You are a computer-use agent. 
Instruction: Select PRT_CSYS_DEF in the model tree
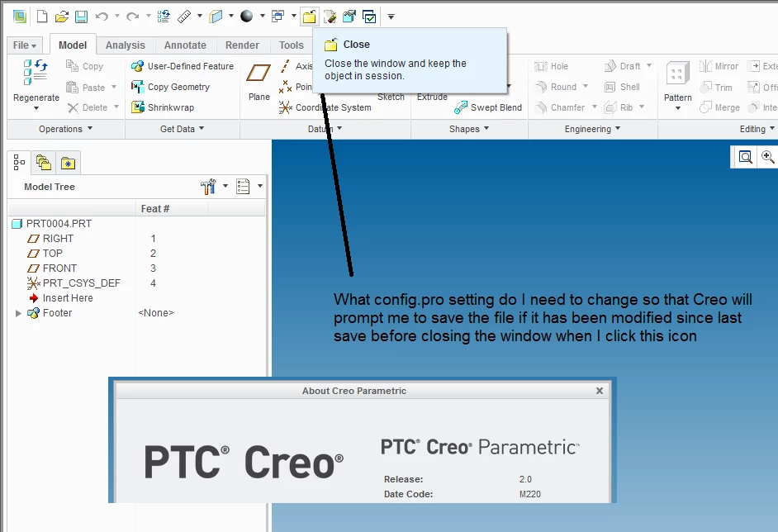74,283
